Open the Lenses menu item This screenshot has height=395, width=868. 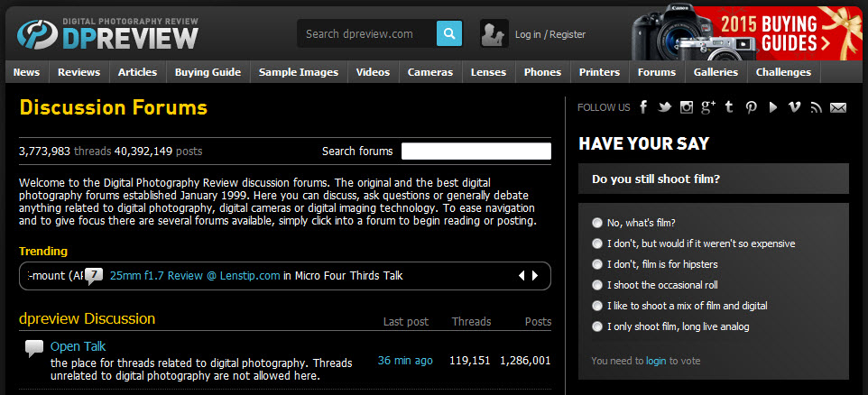pyautogui.click(x=488, y=72)
